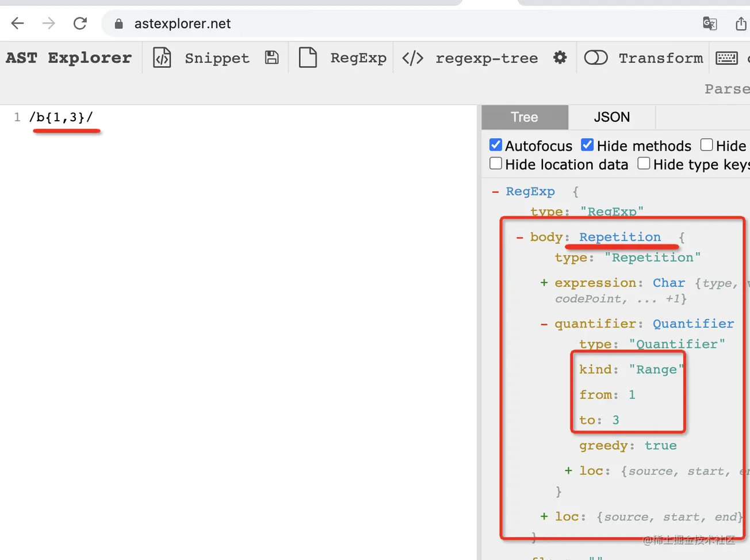Click the Repetition type name
This screenshot has width=750, height=560.
(x=620, y=237)
